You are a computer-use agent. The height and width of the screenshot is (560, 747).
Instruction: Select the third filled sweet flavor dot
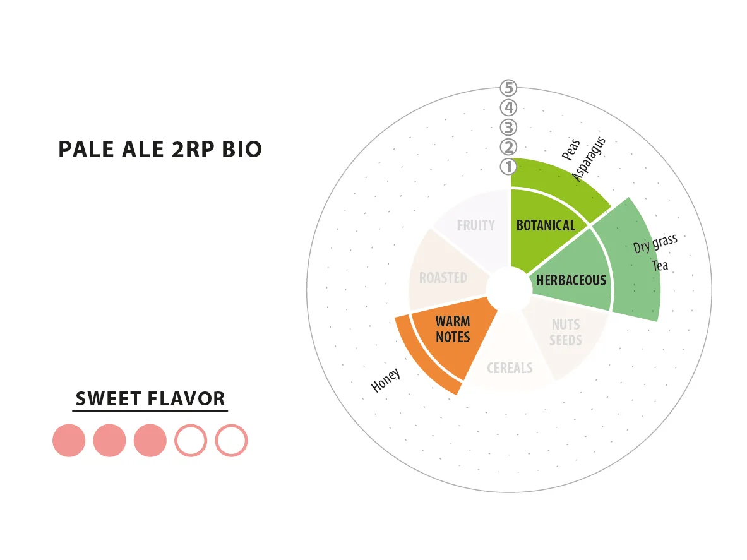150,441
